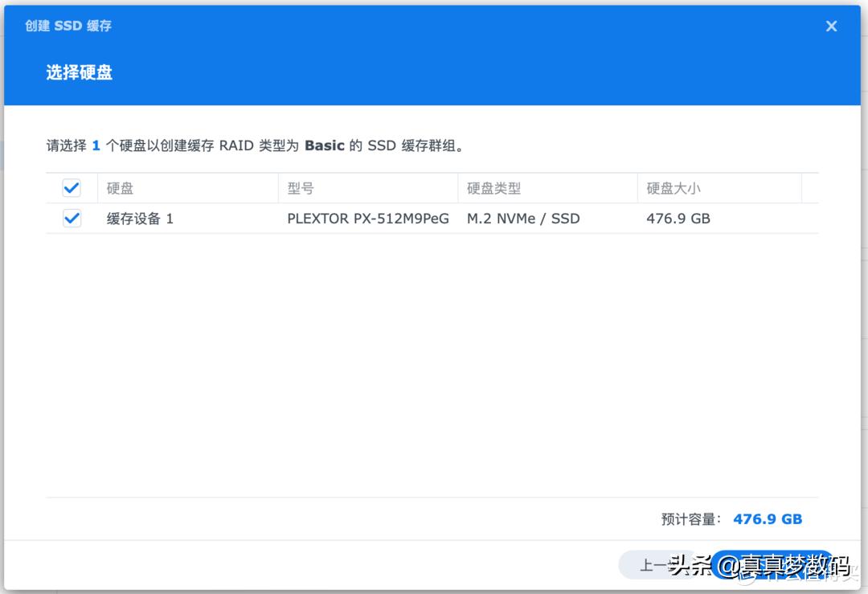
Task: Uncheck the select-all checkbox in the table header
Action: click(72, 187)
